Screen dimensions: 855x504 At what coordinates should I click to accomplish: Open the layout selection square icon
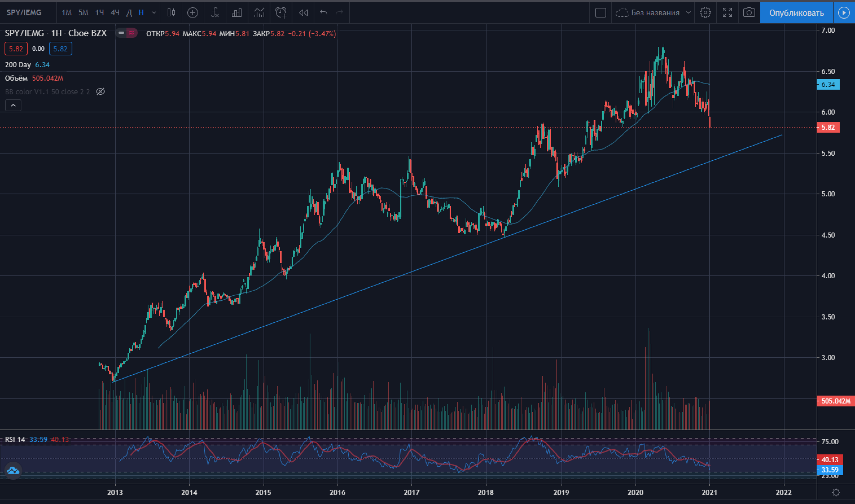click(x=600, y=13)
